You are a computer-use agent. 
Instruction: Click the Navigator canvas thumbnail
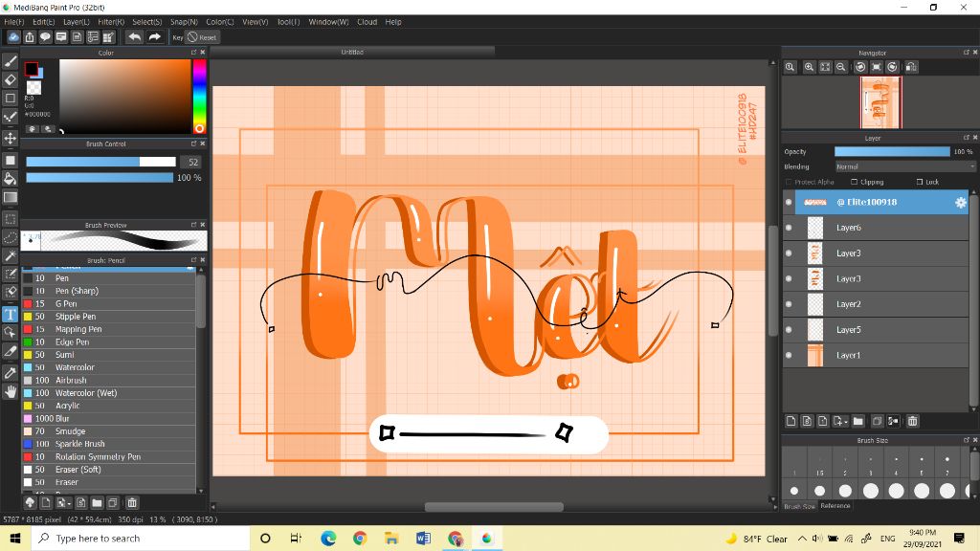click(x=880, y=101)
